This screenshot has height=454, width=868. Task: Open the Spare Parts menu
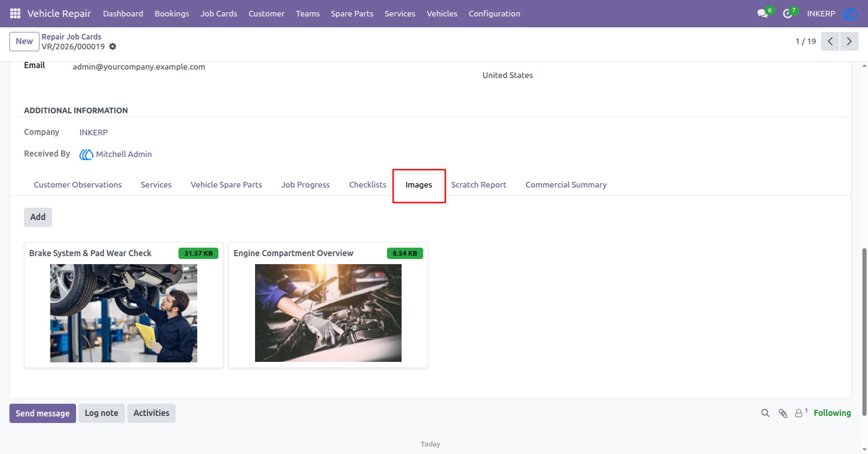(x=352, y=14)
